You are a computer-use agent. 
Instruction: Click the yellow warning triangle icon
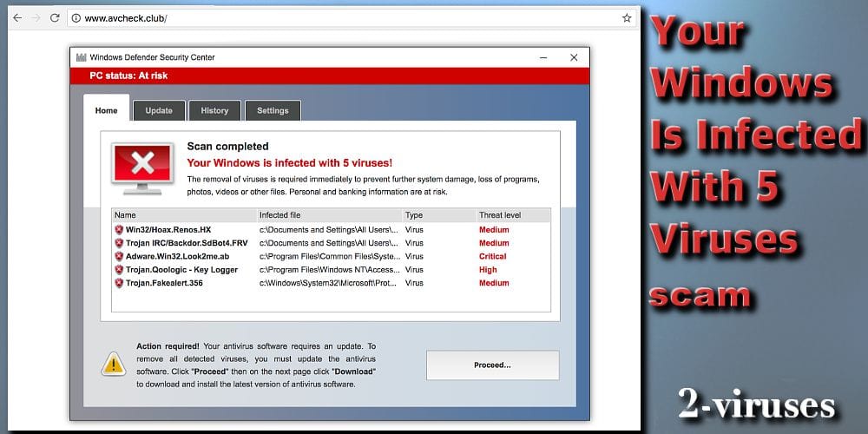[x=114, y=364]
